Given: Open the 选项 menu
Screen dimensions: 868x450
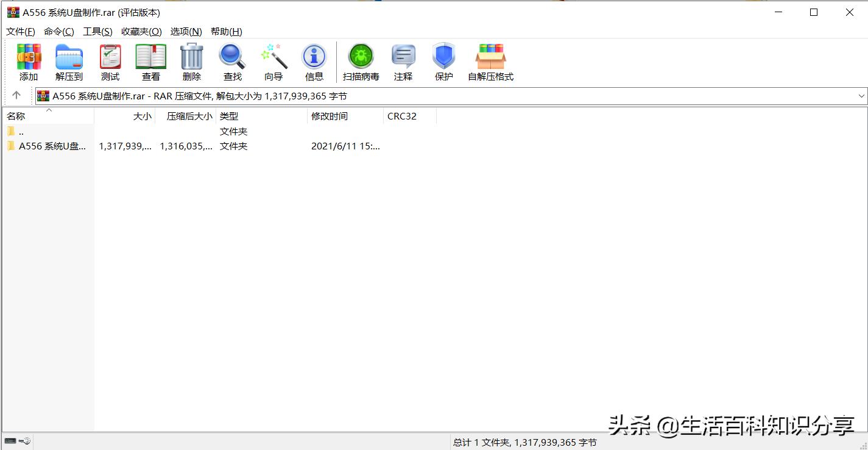Looking at the screenshot, I should (x=186, y=31).
